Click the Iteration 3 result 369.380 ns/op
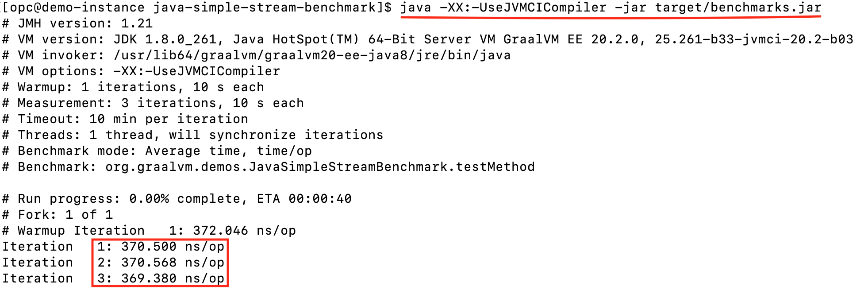This screenshot has height=294, width=868. [x=161, y=279]
